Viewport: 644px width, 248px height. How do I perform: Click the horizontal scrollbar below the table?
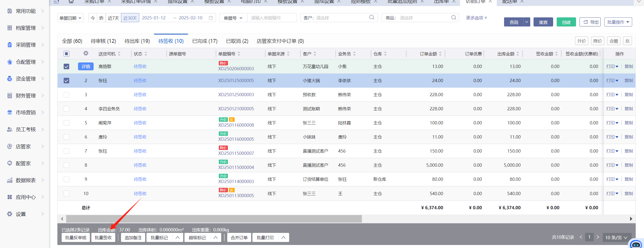click(x=214, y=219)
